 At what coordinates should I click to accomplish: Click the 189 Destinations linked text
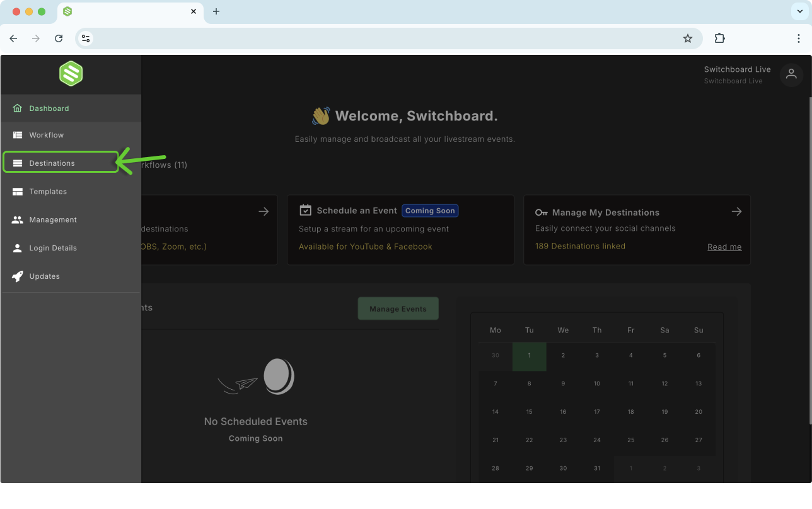(x=580, y=246)
